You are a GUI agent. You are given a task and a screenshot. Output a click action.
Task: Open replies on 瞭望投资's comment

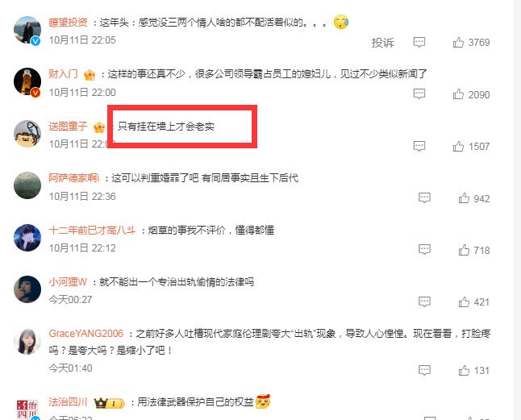click(419, 42)
